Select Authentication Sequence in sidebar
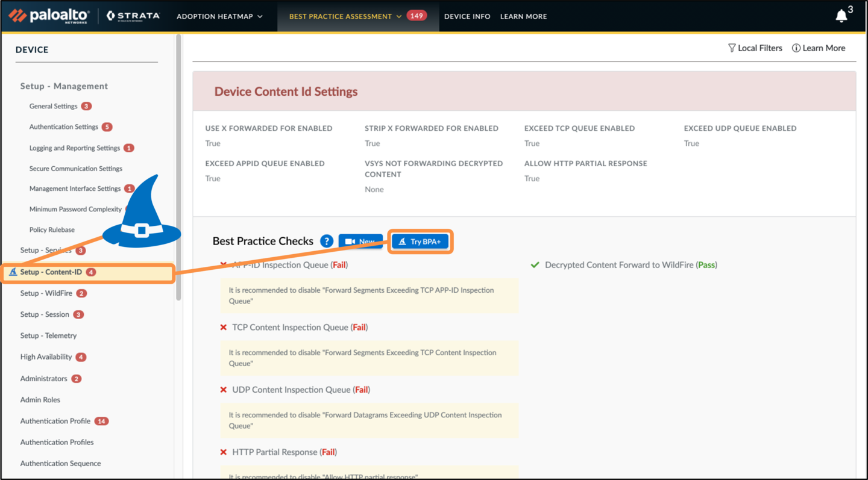 (60, 463)
